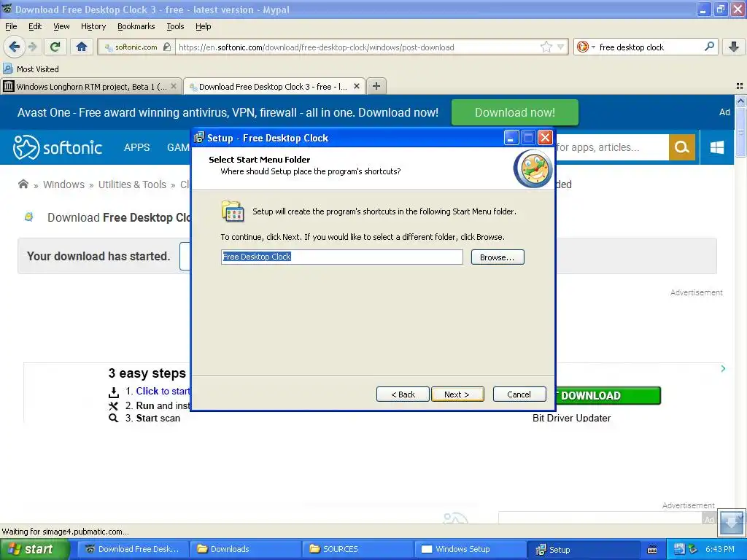
Task: Click the Avast Download now! button
Action: click(x=514, y=112)
